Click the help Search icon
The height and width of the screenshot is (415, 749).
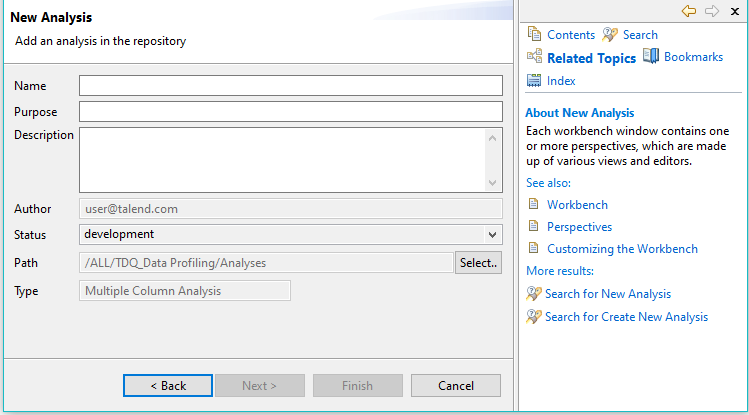610,34
